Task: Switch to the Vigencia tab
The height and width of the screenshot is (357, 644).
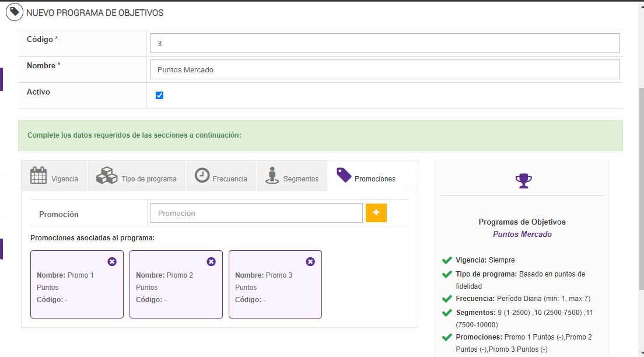Action: pyautogui.click(x=64, y=179)
